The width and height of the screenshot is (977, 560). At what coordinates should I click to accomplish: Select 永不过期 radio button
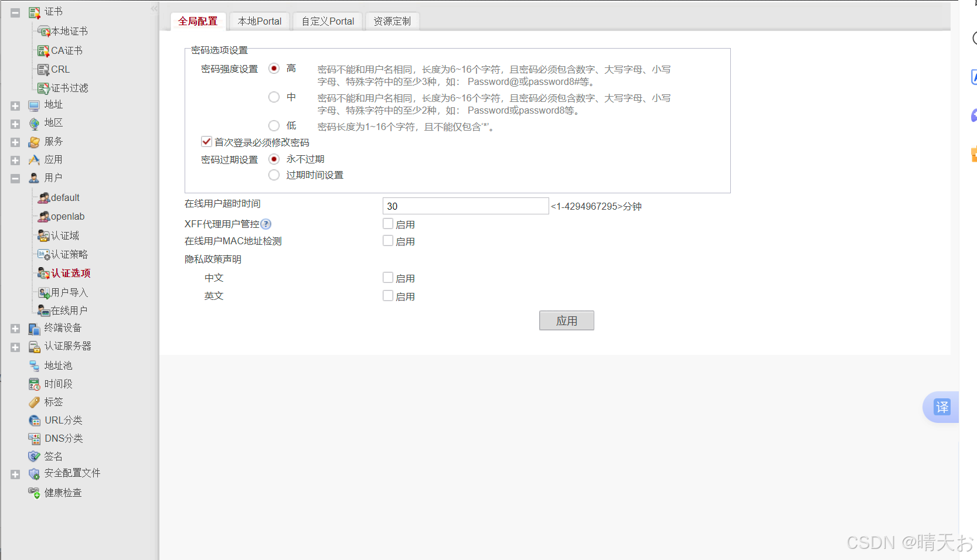click(274, 159)
